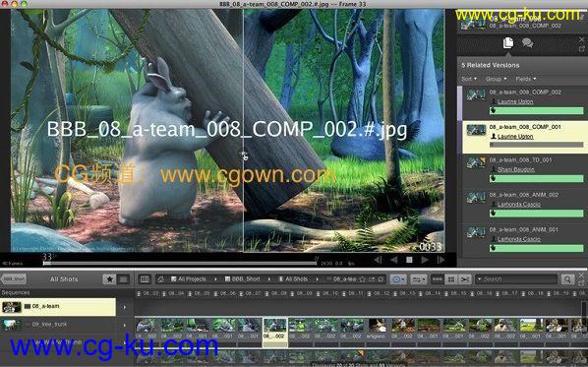This screenshot has height=367, width=588.
Task: Expand arrow after All Projects breadcrumb
Action: pos(215,279)
